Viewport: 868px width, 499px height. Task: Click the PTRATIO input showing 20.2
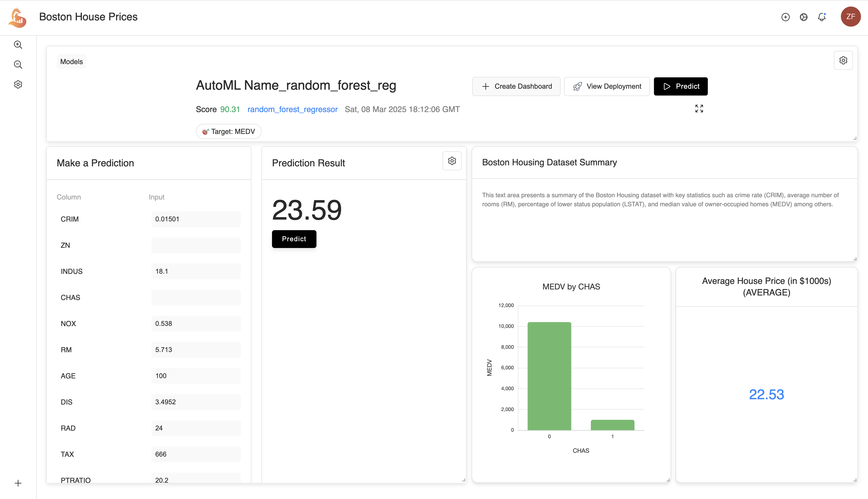[196, 478]
